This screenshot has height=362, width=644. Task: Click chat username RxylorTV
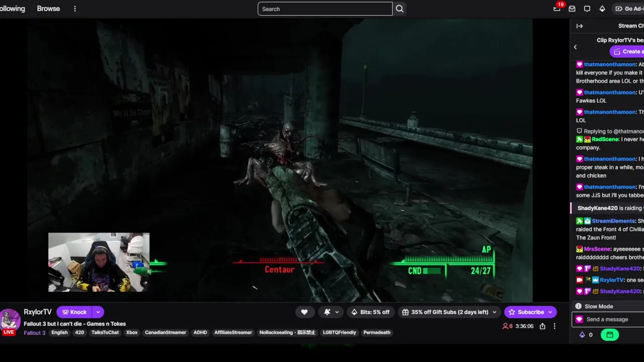[612, 280]
